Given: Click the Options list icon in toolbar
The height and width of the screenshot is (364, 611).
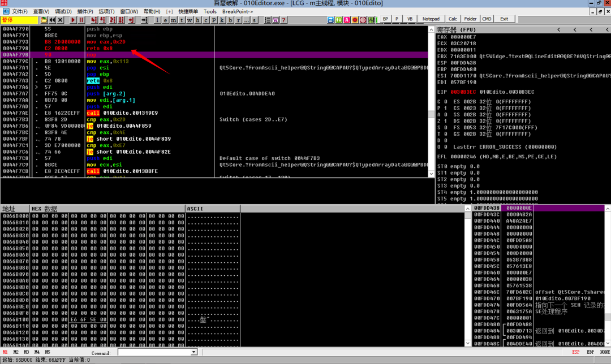Looking at the screenshot, I should pos(267,20).
